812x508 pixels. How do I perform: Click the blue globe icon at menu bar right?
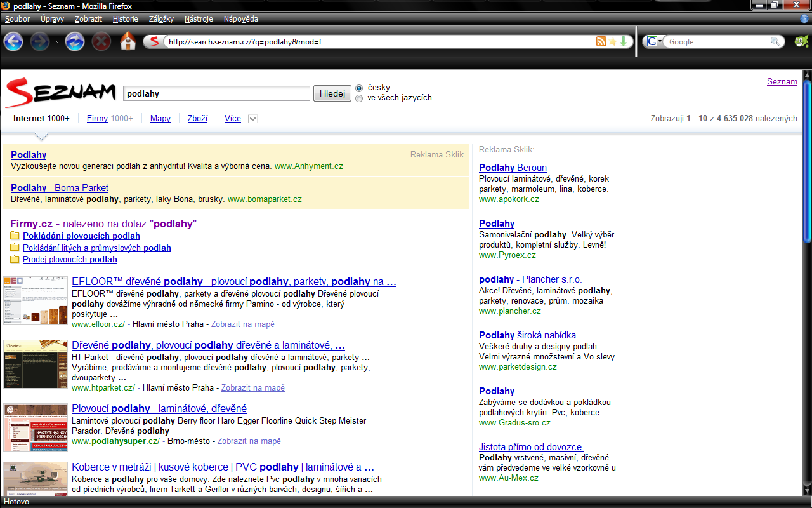pos(805,19)
